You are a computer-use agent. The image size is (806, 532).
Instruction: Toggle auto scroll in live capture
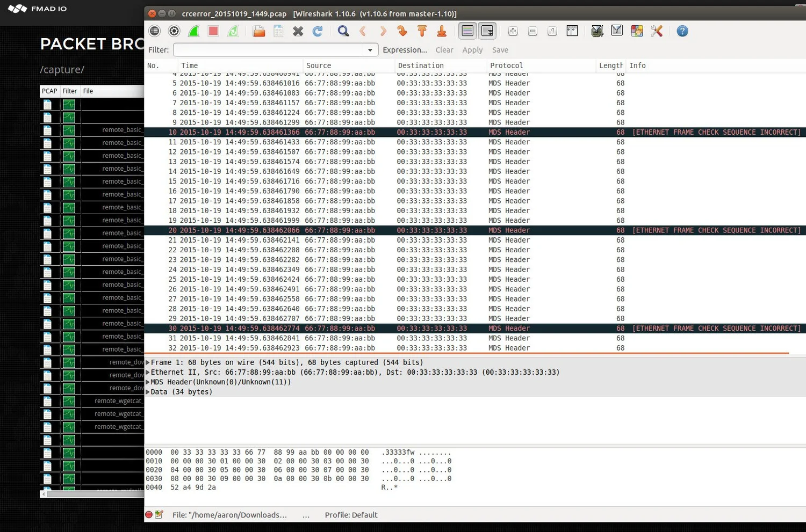coord(487,31)
